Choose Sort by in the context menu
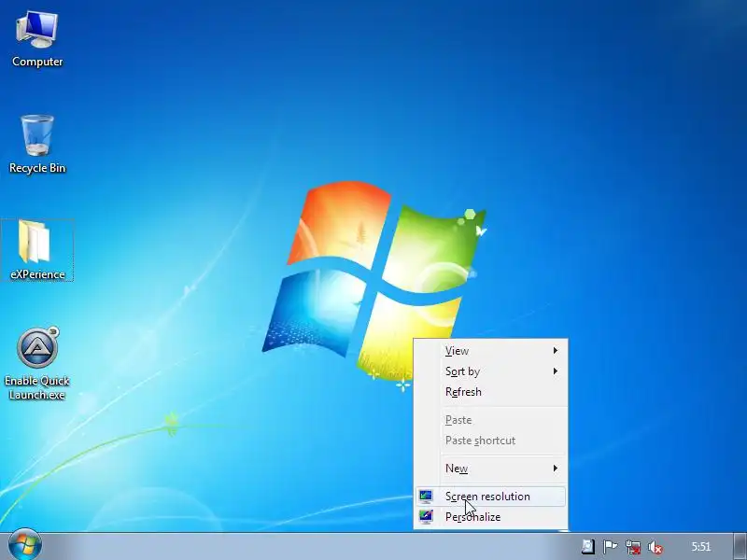Screen dimensions: 747x560 point(491,371)
